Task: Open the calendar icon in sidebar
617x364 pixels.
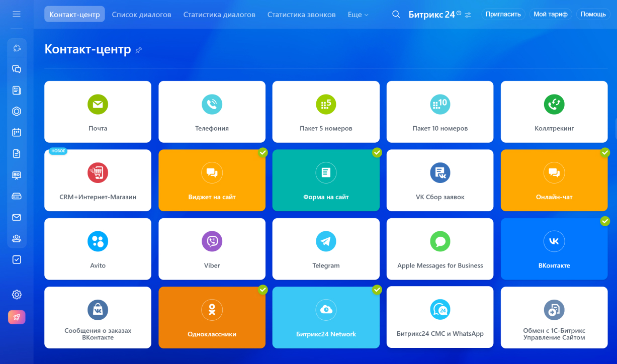Action: pyautogui.click(x=17, y=133)
